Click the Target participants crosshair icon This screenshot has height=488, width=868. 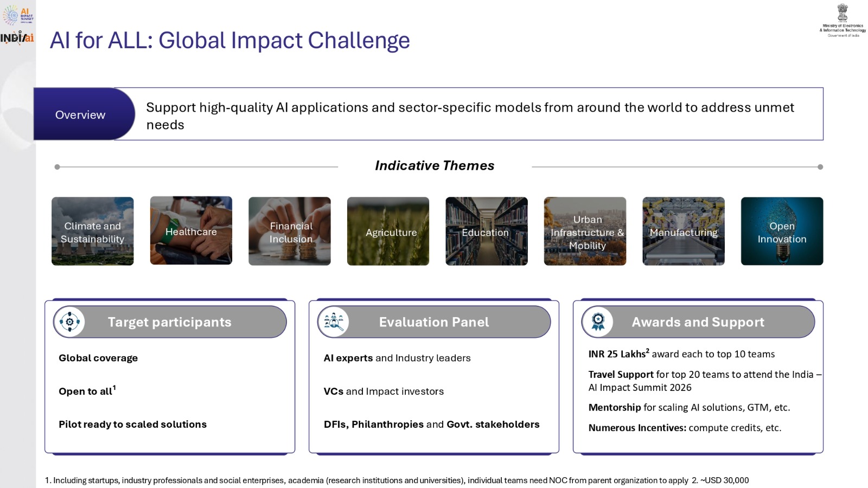[x=69, y=322]
